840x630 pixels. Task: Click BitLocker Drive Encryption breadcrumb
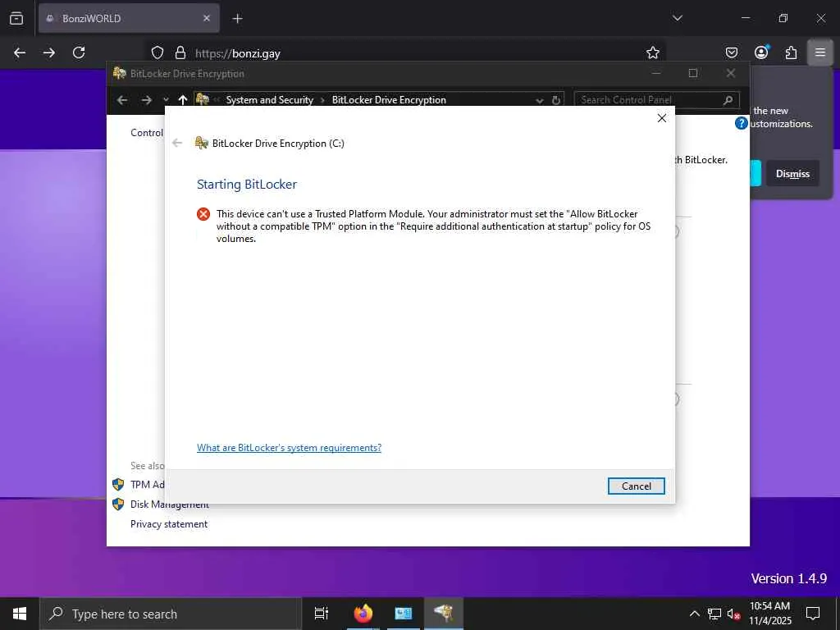[389, 100]
